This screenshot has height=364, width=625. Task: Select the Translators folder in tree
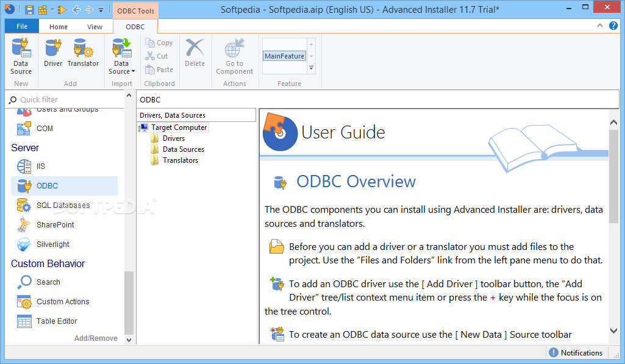click(180, 160)
